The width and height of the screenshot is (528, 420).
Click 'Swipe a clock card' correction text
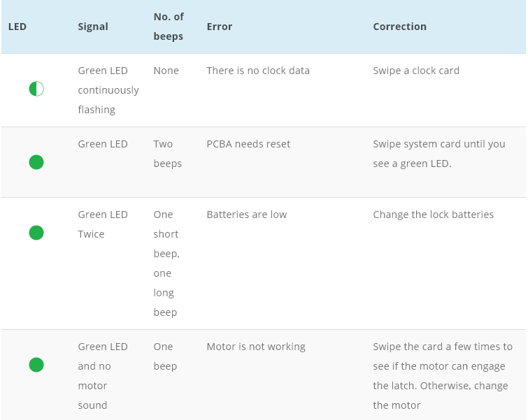pos(416,71)
